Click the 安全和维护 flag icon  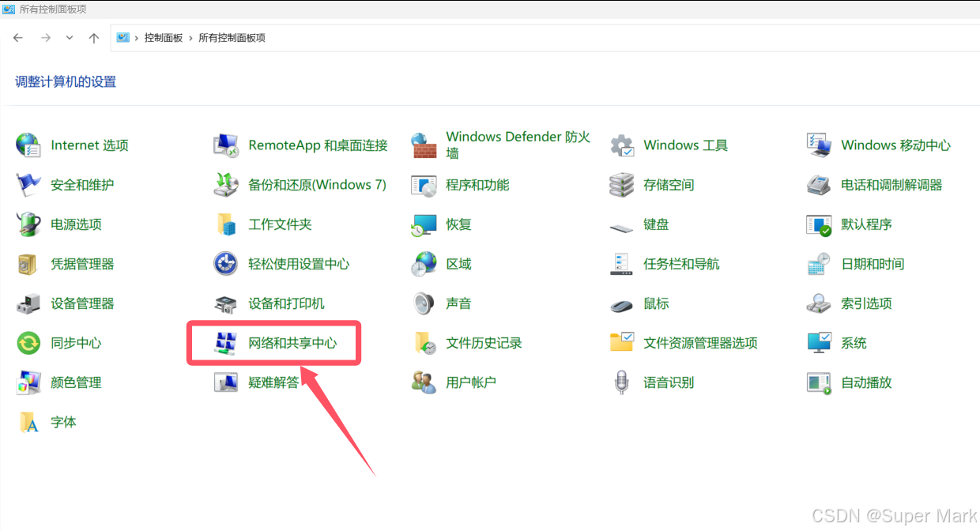pyautogui.click(x=28, y=185)
